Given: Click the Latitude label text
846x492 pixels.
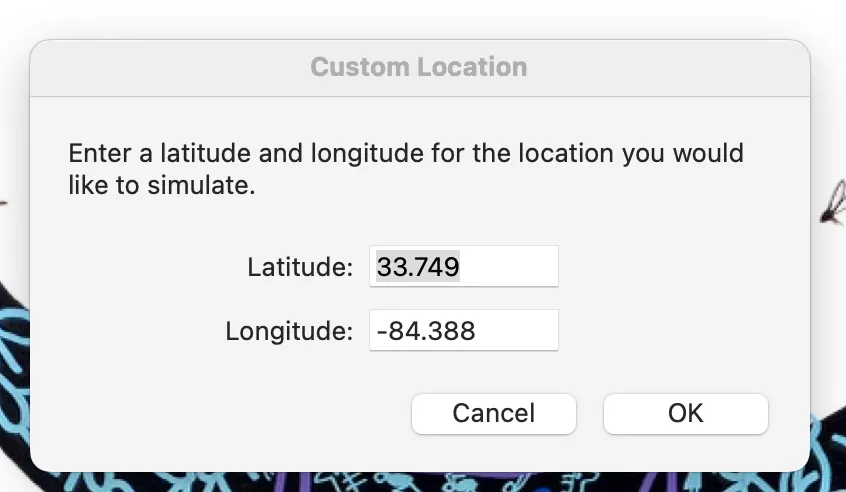Looking at the screenshot, I should 300,267.
